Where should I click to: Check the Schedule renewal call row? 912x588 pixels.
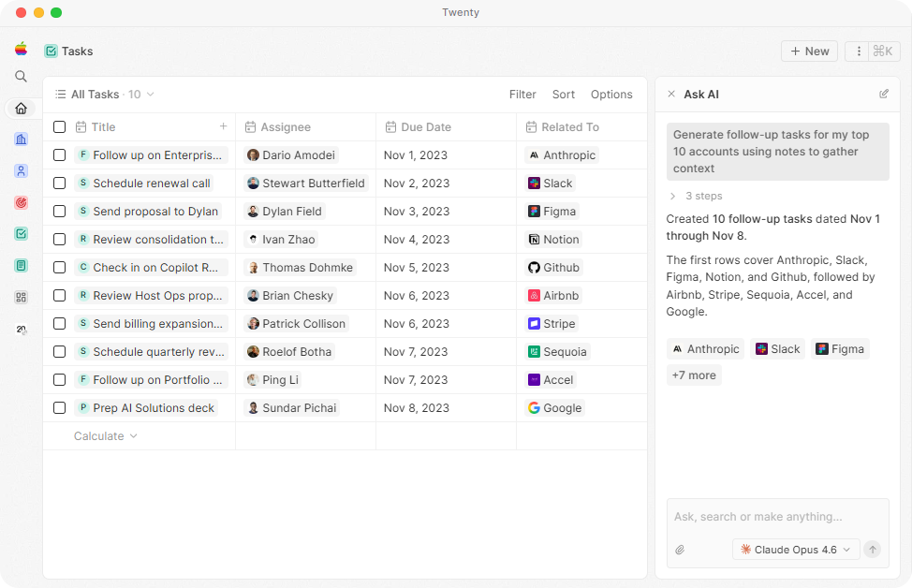(59, 184)
